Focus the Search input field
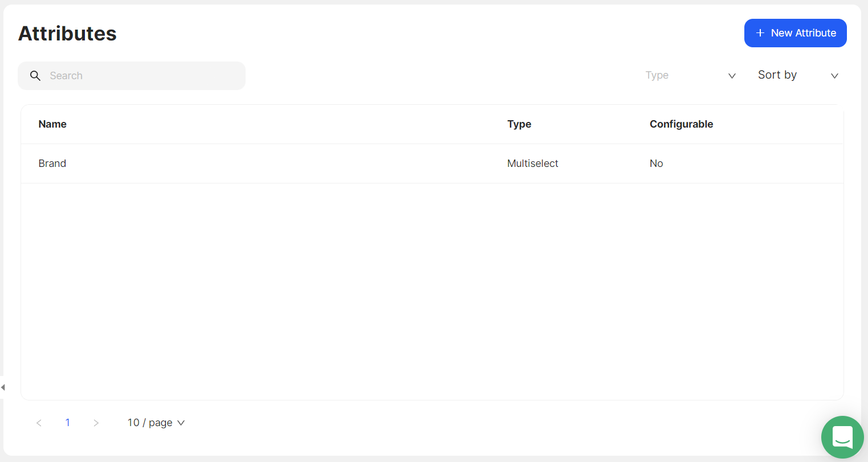Image resolution: width=868 pixels, height=462 pixels. coord(132,76)
